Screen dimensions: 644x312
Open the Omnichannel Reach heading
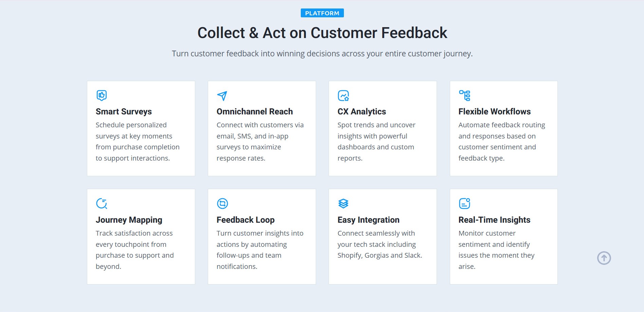[x=255, y=111]
